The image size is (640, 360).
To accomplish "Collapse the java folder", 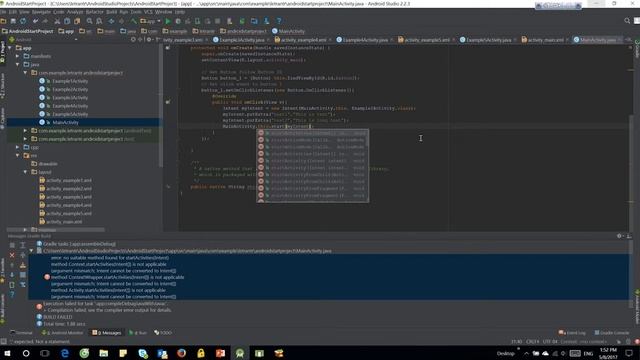I will point(18,64).
